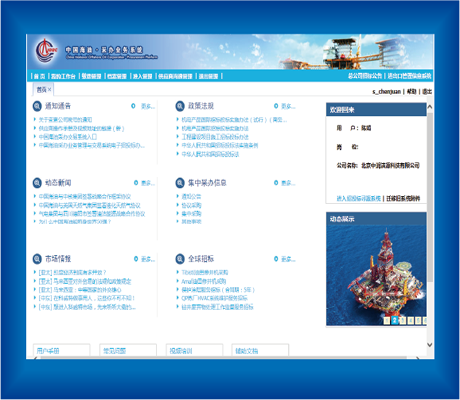This screenshot has height=400, width=460.
Task: Click the magnifier icon beside 全球招标
Action: click(x=180, y=259)
